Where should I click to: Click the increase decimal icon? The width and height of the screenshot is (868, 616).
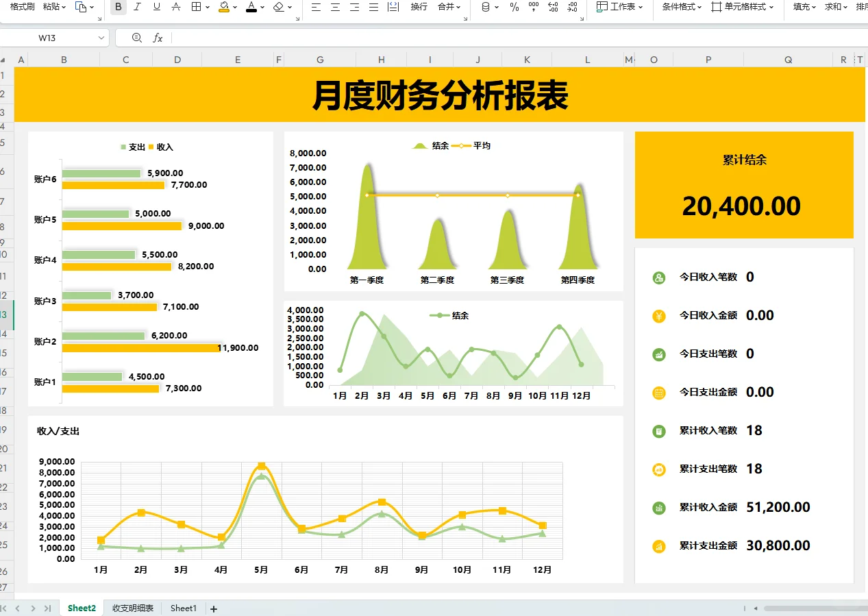(x=553, y=8)
